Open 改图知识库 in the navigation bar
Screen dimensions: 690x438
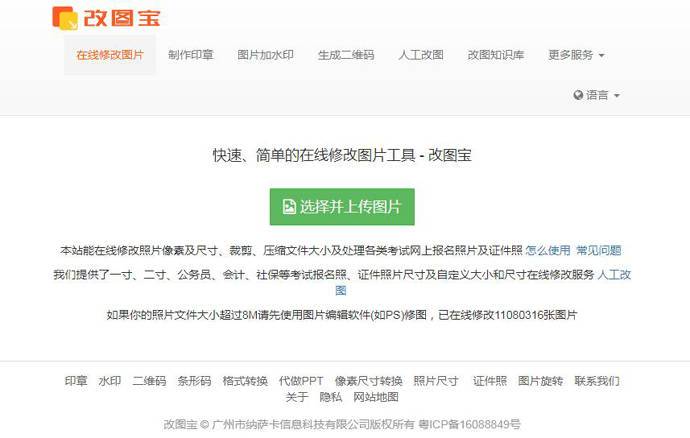495,55
